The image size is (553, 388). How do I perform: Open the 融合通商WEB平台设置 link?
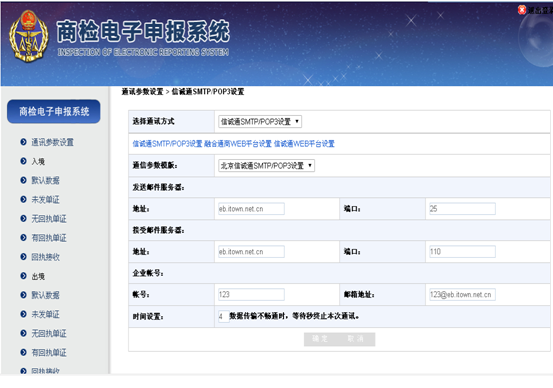coord(238,144)
